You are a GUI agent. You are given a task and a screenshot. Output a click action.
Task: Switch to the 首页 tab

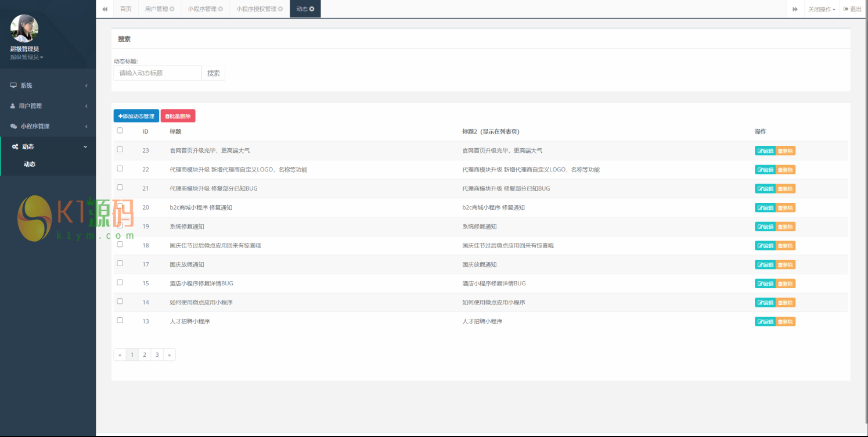coord(126,9)
